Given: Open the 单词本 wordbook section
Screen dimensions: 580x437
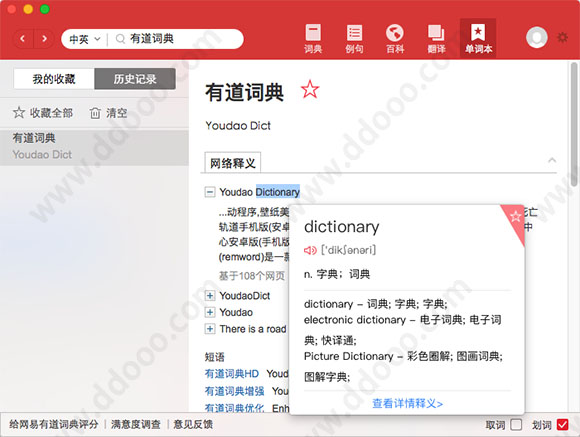Looking at the screenshot, I should (478, 38).
